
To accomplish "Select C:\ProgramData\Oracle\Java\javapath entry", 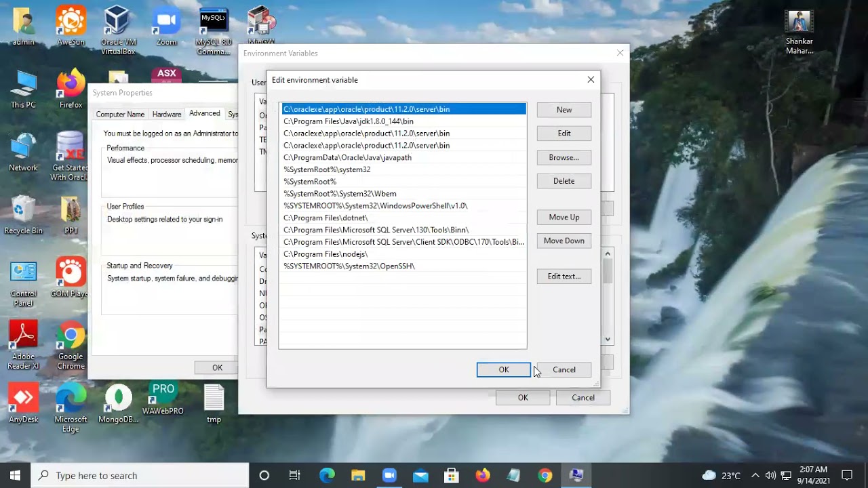I will tap(403, 157).
